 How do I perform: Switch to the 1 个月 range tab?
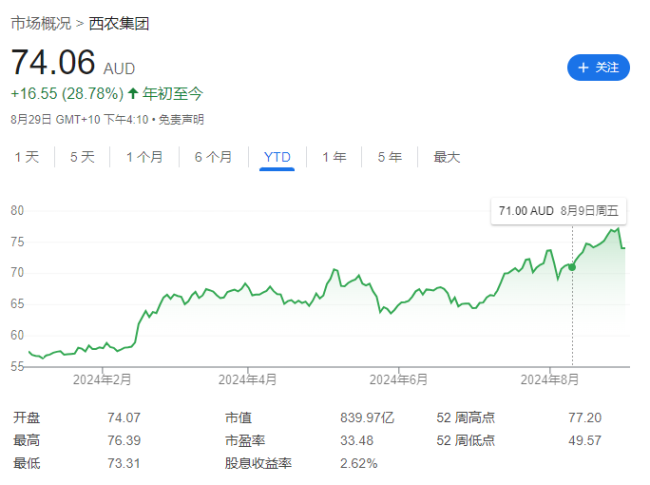pos(144,157)
